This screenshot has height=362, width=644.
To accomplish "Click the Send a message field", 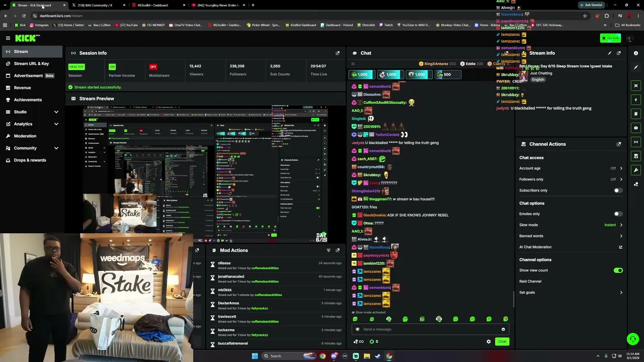I will coord(430,329).
